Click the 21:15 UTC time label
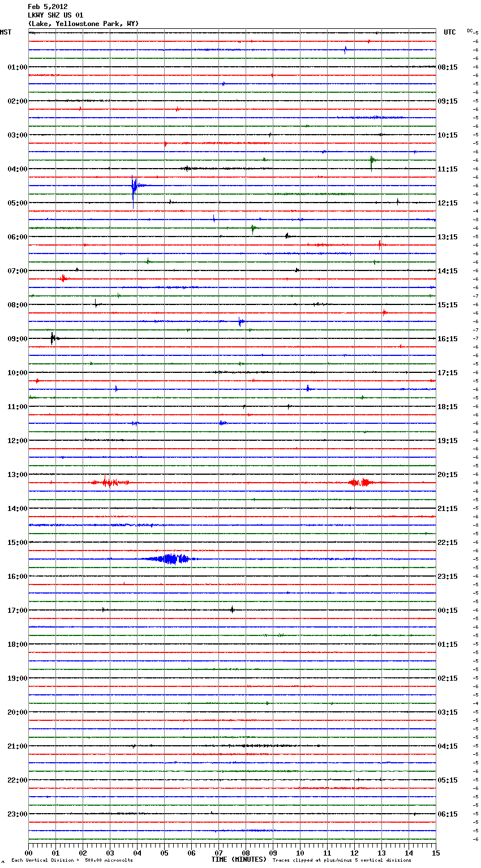The width and height of the screenshot is (481, 868). 448,509
